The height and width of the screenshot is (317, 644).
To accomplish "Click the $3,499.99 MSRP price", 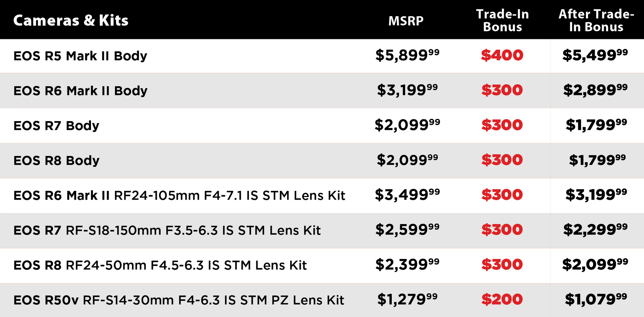I will click(407, 195).
